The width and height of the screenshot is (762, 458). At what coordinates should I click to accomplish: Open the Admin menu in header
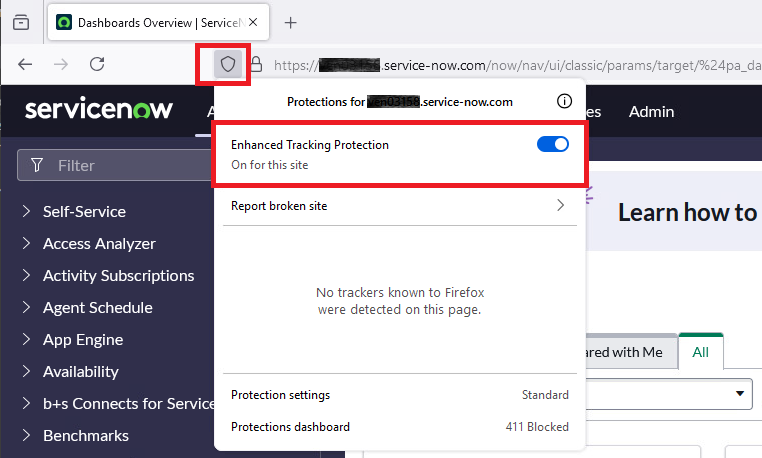651,112
